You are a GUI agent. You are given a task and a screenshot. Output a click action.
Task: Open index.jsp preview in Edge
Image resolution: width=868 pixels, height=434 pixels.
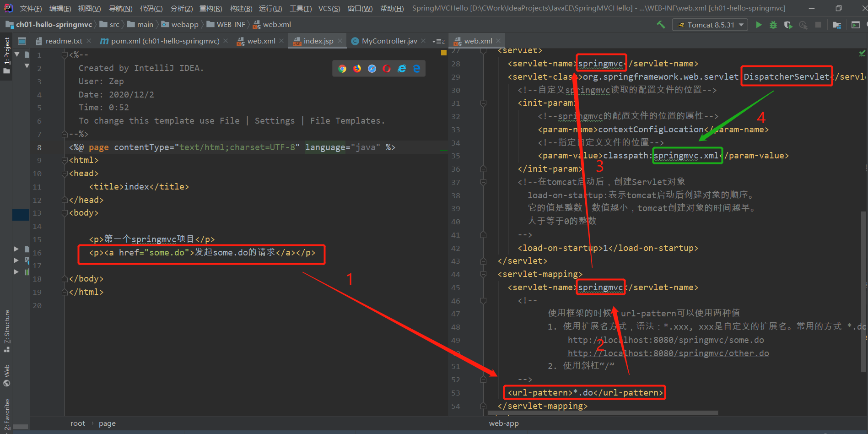coord(416,69)
